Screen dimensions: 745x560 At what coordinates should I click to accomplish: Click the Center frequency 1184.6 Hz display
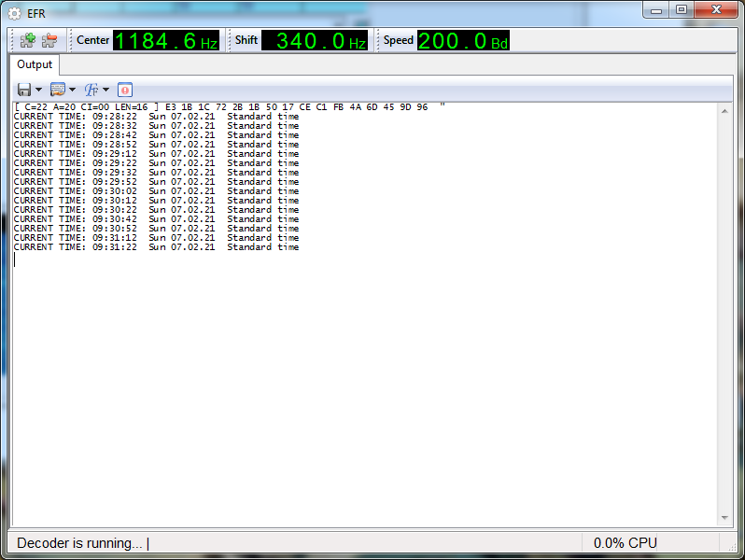coord(166,41)
